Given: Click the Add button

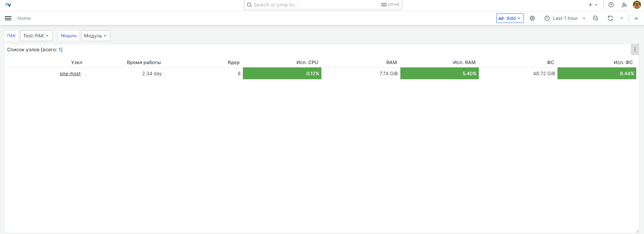Looking at the screenshot, I should [x=509, y=18].
